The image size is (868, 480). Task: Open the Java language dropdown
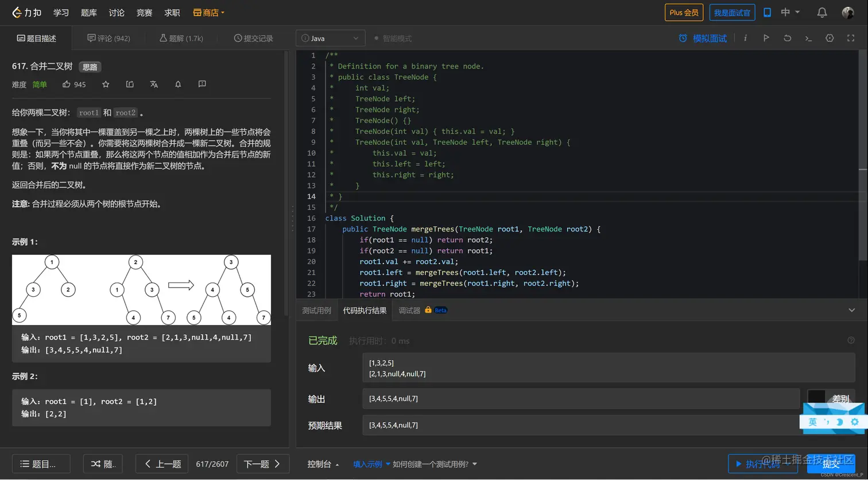click(x=330, y=38)
